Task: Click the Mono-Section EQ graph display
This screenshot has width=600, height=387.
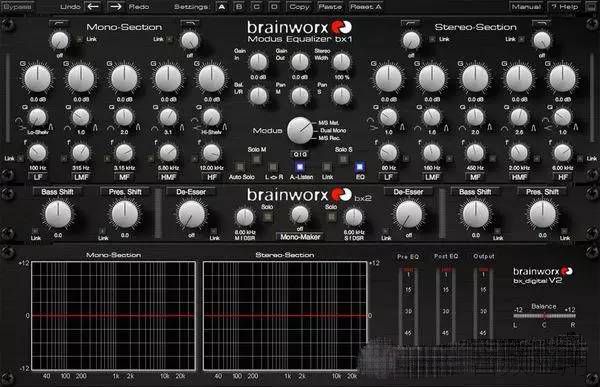Action: (113, 316)
